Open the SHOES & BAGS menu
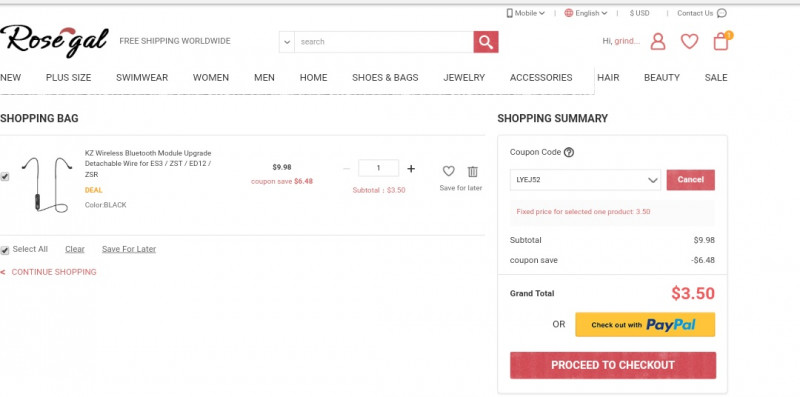This screenshot has height=397, width=800. [x=385, y=78]
